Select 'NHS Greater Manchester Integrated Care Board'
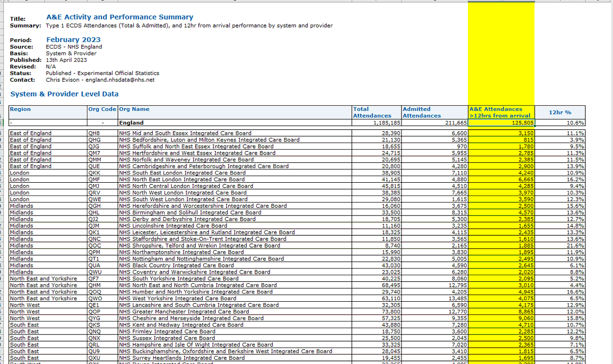Screen dimensions: 613x364 point(235,312)
